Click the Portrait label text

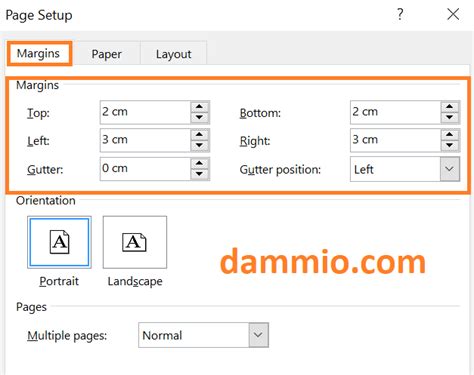[59, 282]
